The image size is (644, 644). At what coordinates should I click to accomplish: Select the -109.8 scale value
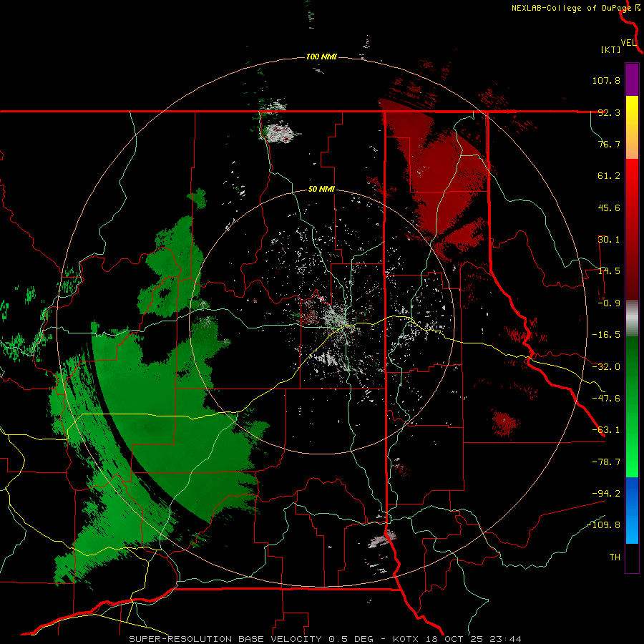coord(604,525)
